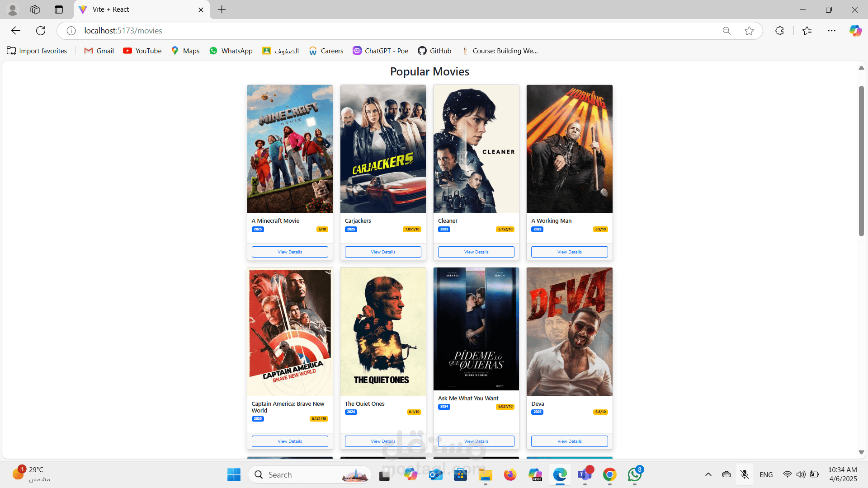This screenshot has height=488, width=868.
Task: Click the A Working Man poster
Action: (569, 149)
